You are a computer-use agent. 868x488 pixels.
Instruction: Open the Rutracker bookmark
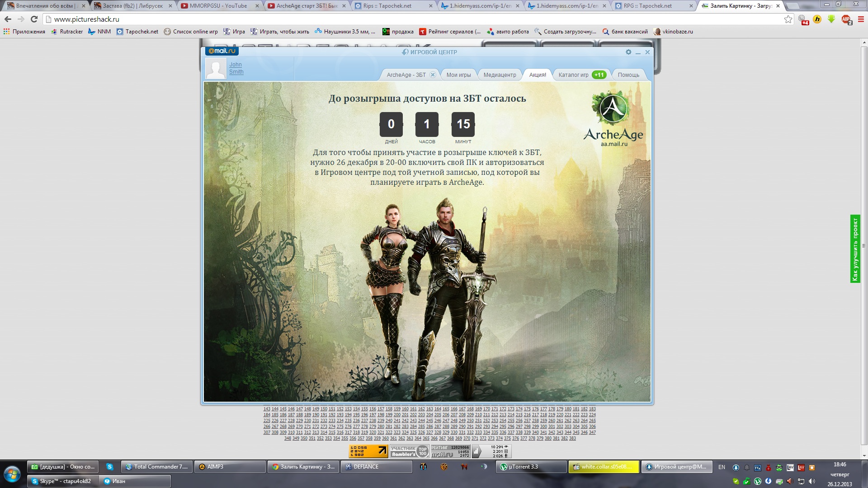point(67,32)
